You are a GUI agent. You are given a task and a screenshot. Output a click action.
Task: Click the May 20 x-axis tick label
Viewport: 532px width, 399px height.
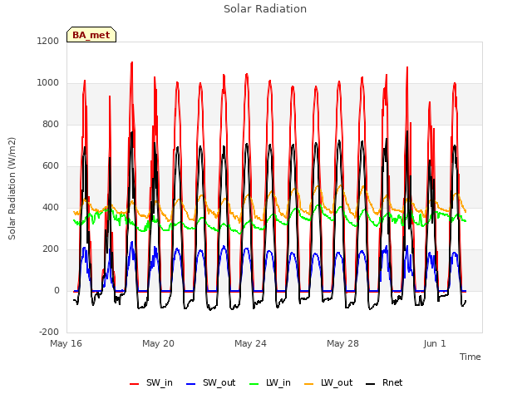click(158, 343)
